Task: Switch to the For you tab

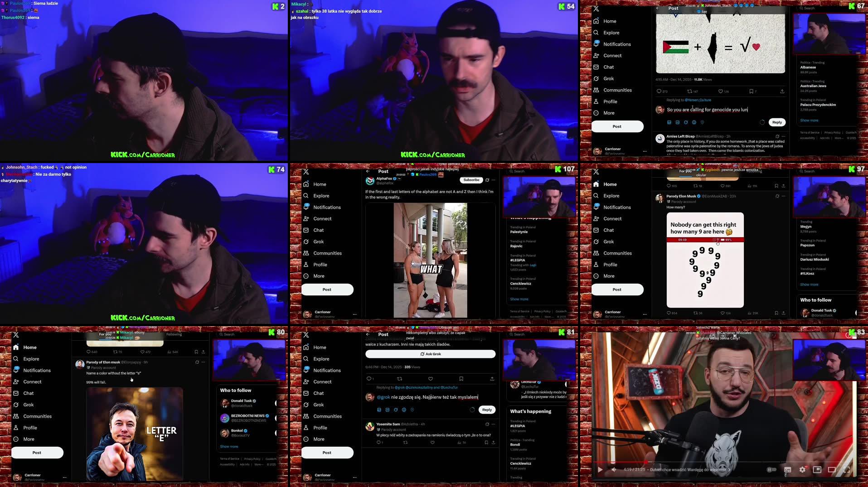Action: click(x=105, y=334)
